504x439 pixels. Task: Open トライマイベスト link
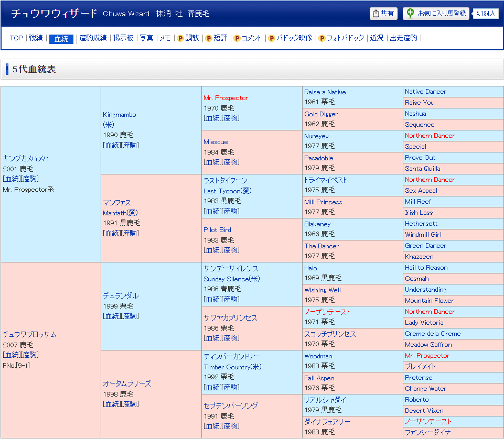326,180
